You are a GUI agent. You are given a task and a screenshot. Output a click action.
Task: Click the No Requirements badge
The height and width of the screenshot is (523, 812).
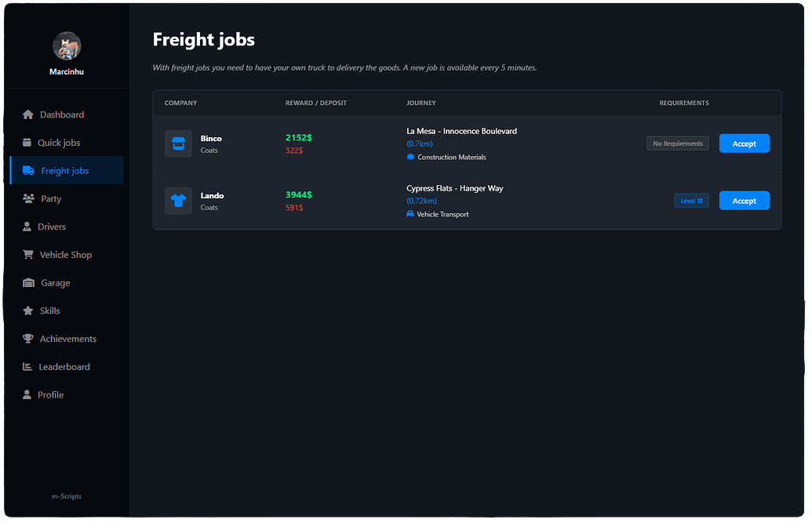tap(678, 143)
